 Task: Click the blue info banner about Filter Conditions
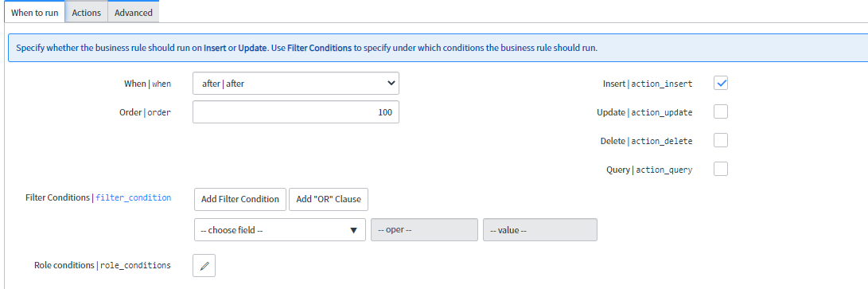click(438, 48)
